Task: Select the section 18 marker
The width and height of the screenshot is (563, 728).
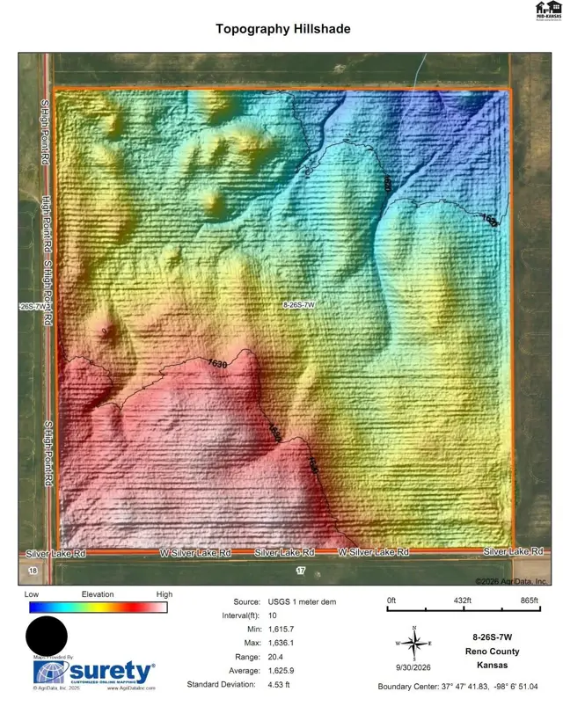Action: pos(33,571)
